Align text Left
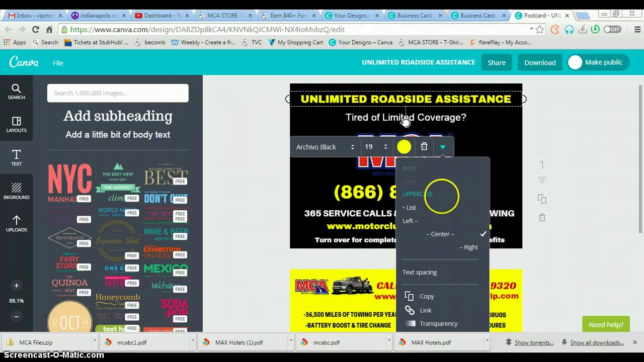 click(x=410, y=221)
